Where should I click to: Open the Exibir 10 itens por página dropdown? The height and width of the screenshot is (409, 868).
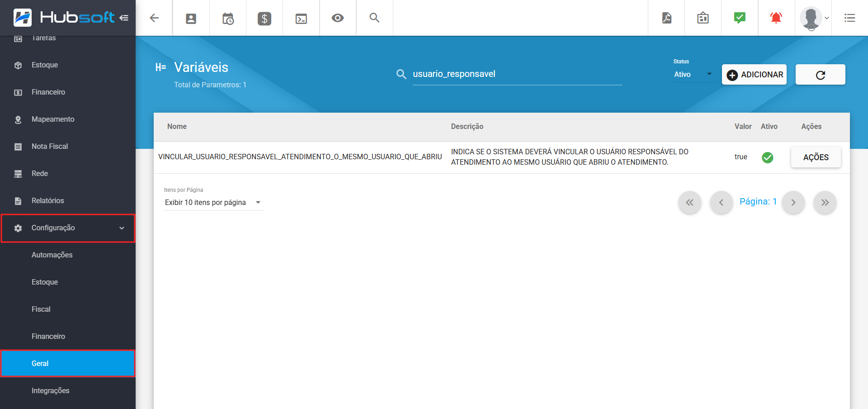point(213,203)
